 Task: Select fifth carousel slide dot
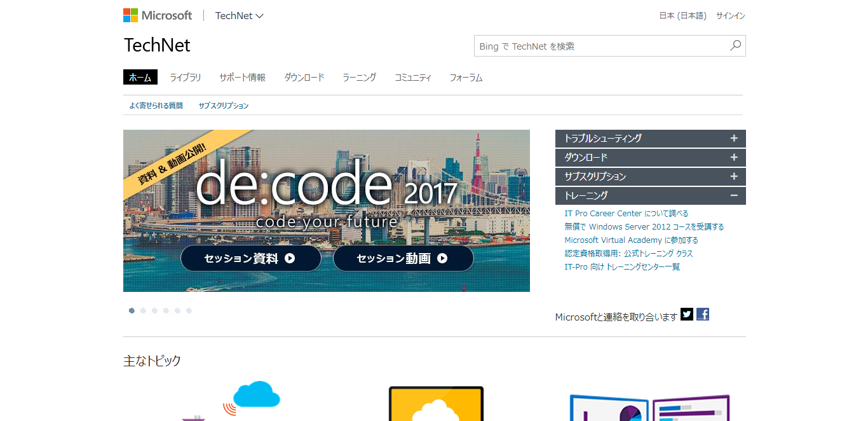[x=177, y=310]
